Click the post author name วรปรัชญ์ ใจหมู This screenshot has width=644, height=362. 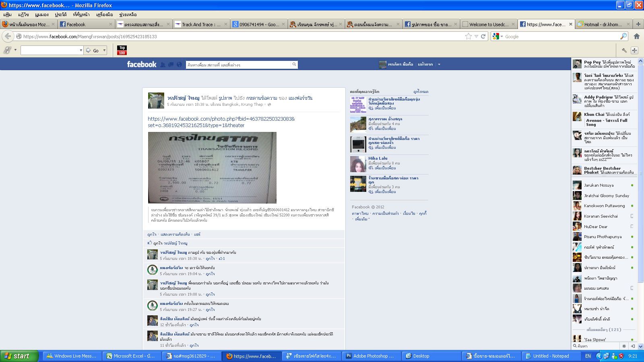[183, 98]
